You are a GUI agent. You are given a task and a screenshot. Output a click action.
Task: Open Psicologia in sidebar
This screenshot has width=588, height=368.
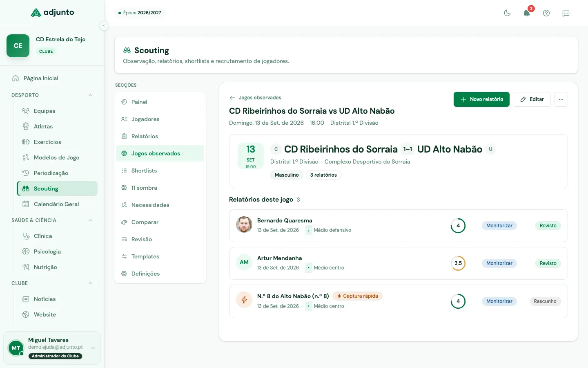57,251
